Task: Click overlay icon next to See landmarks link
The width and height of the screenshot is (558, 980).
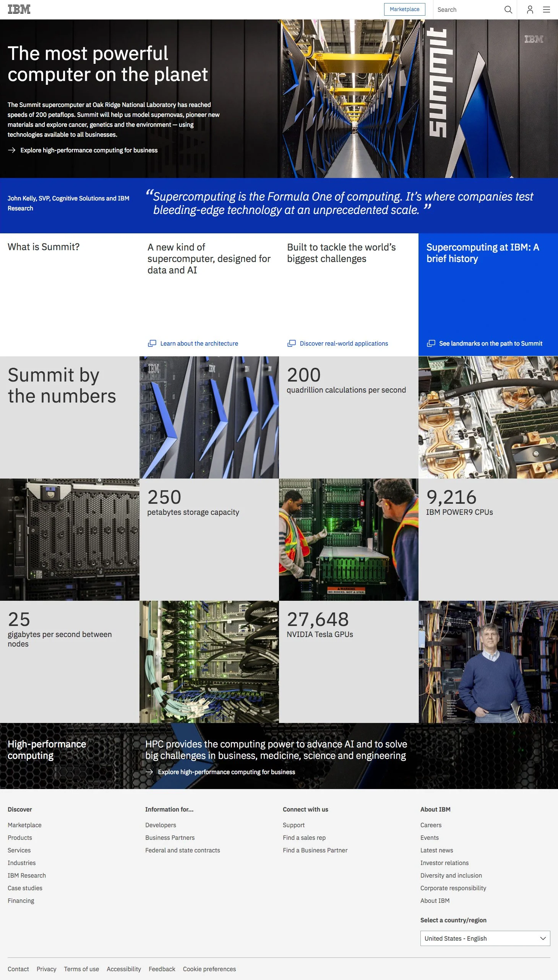Action: click(x=431, y=343)
